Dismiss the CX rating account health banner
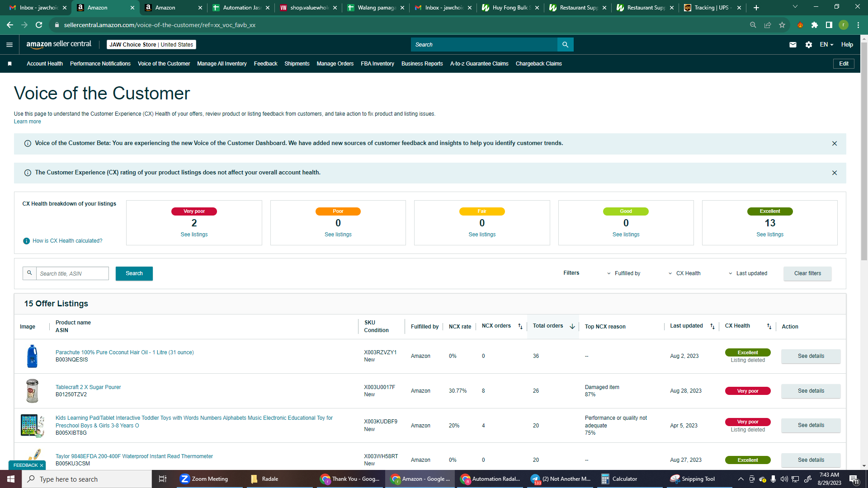Screen dimensions: 868x488 [835, 173]
